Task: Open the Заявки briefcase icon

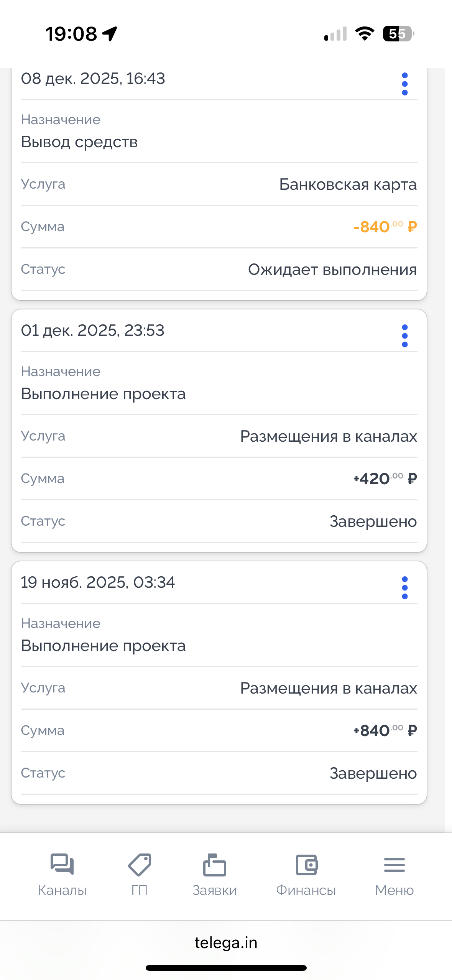Action: click(x=214, y=865)
